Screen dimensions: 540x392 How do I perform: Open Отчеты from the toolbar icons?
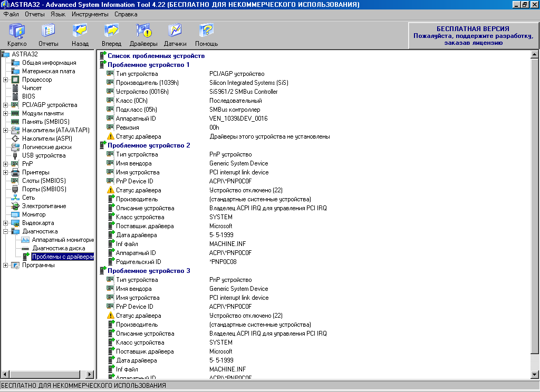pyautogui.click(x=48, y=35)
